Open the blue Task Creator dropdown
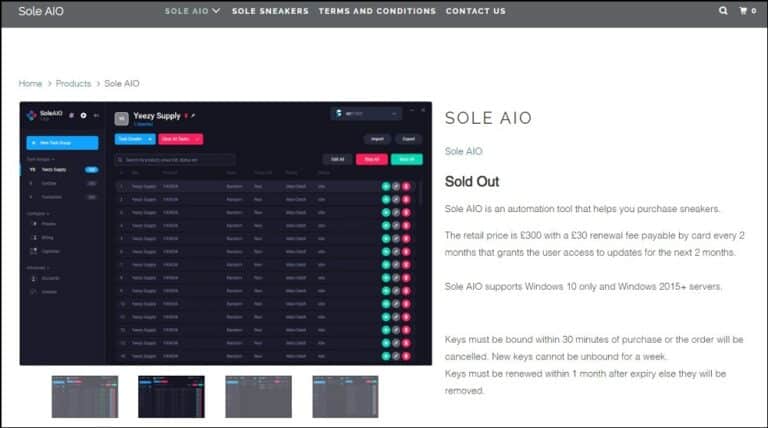Screen dimensions: 768x428 (x=134, y=139)
